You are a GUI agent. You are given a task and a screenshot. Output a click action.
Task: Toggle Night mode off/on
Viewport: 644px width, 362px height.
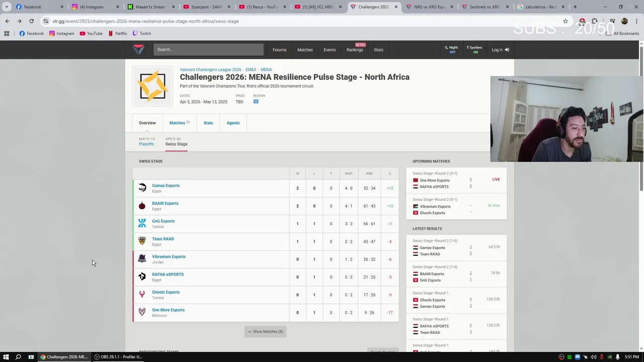pos(451,50)
